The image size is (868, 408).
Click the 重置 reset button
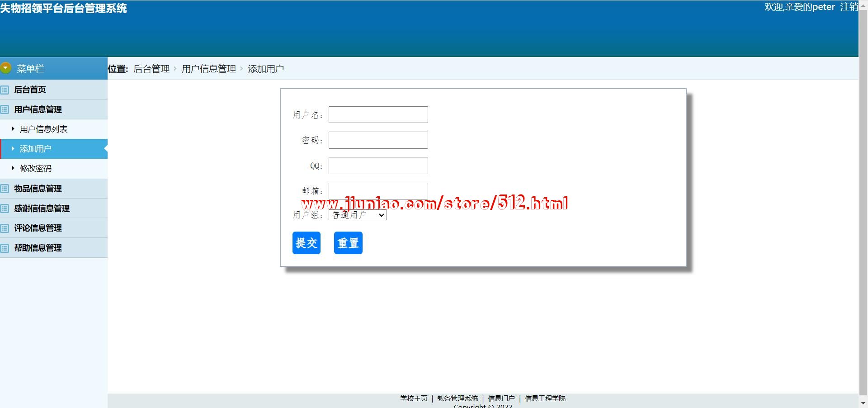point(348,243)
